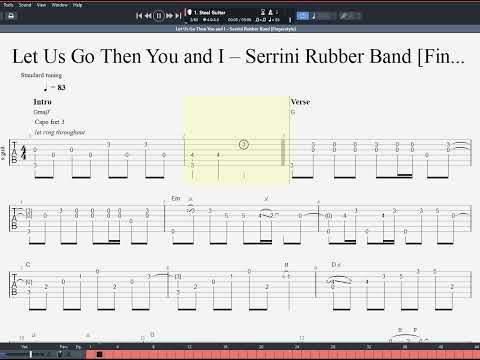
Task: Click the Print icon in the toolbar
Action: [11, 16]
